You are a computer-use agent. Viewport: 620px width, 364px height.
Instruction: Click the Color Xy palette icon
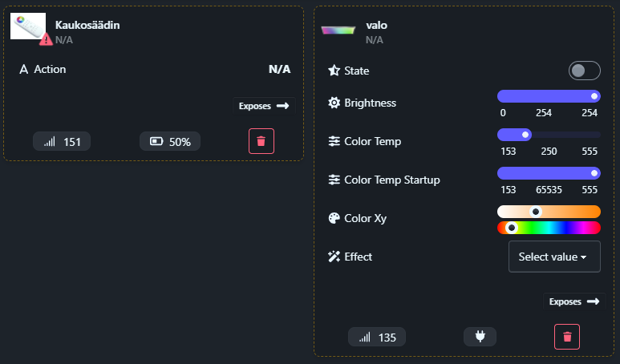click(x=334, y=218)
